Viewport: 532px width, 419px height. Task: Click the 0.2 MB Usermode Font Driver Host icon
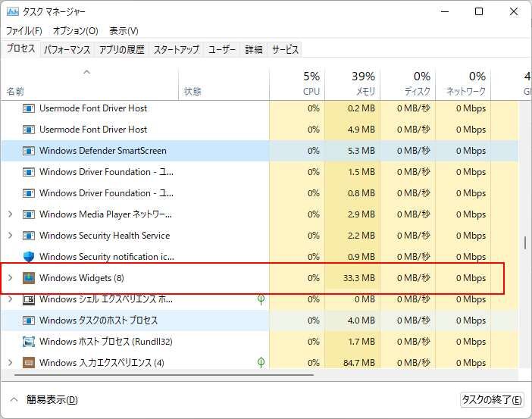click(x=29, y=108)
